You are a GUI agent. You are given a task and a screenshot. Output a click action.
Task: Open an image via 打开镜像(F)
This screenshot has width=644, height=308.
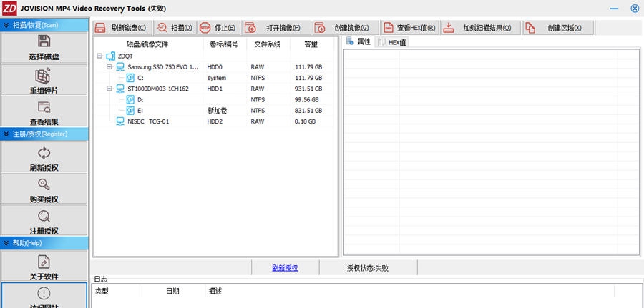tap(277, 28)
